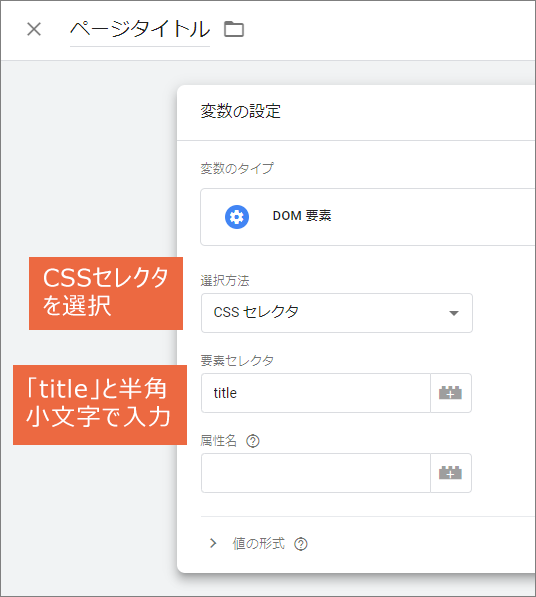Click in the empty 属性名 input field

click(x=316, y=473)
